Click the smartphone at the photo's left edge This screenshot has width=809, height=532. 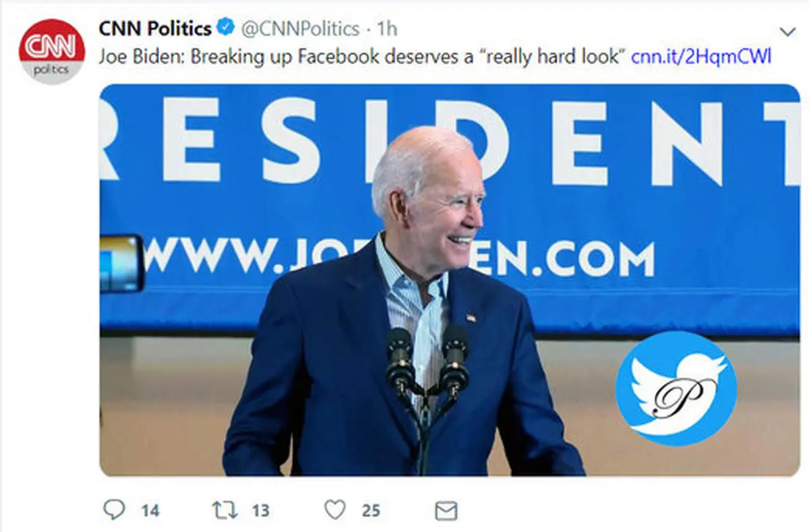click(120, 263)
